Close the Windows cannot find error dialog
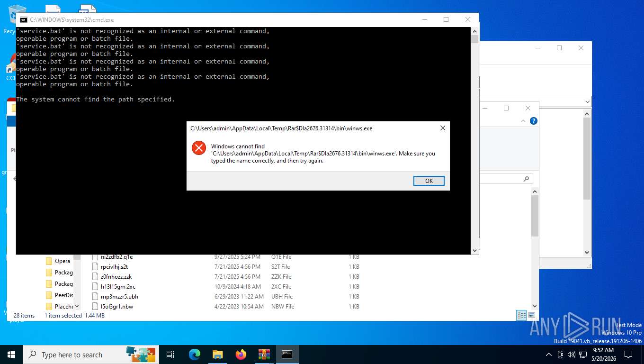644x364 pixels. coord(442,128)
